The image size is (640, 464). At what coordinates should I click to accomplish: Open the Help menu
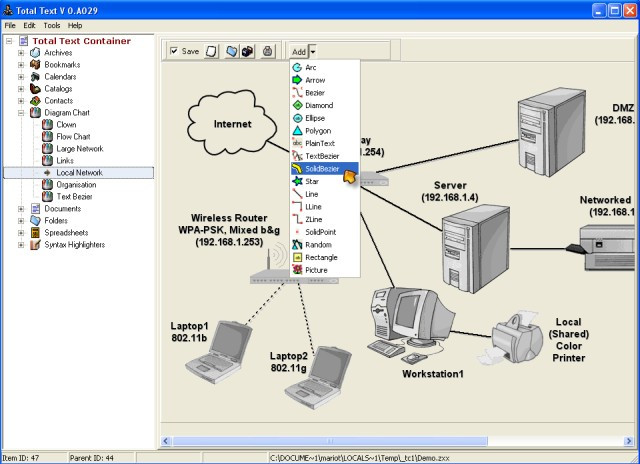(75, 25)
